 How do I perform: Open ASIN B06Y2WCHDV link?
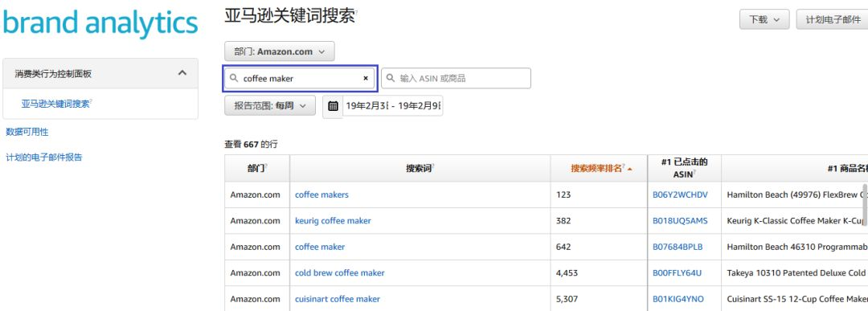(x=680, y=194)
